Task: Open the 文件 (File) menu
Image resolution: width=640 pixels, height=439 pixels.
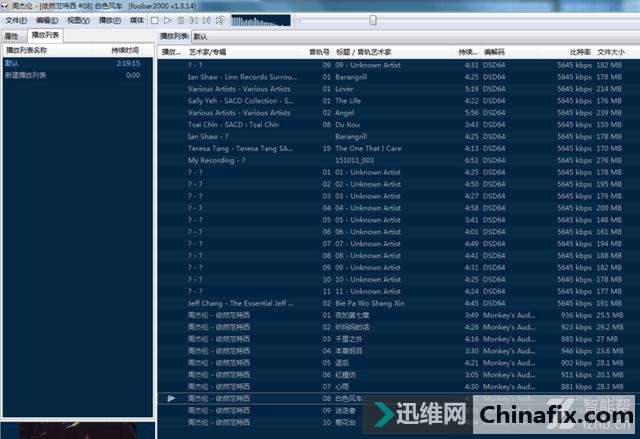Action: tap(16, 20)
